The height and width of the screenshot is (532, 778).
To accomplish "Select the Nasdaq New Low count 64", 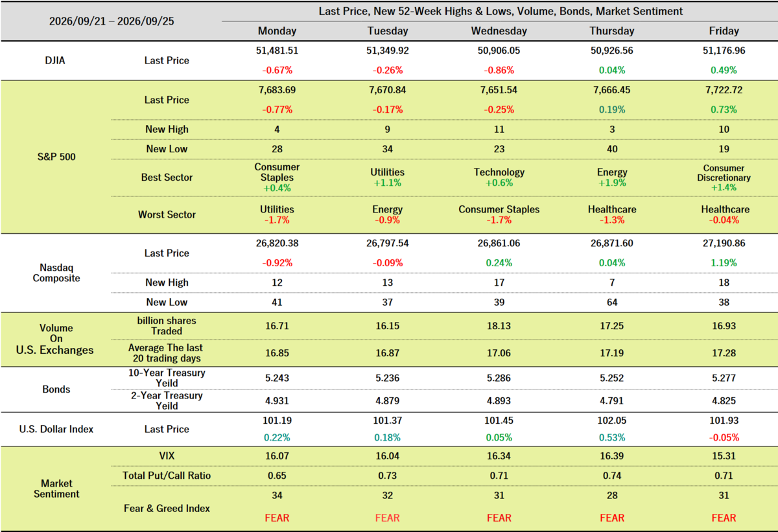I will click(613, 302).
